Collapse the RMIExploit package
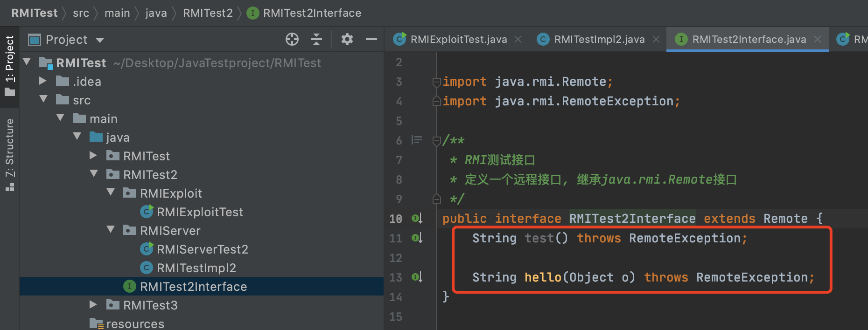The height and width of the screenshot is (330, 868). point(111,192)
